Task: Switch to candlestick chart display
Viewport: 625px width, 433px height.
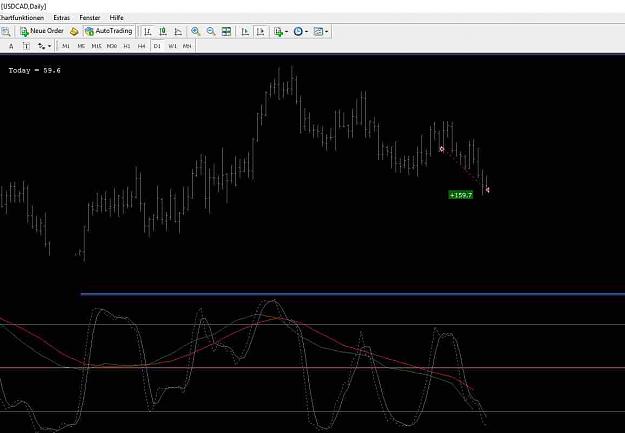Action: (x=163, y=31)
